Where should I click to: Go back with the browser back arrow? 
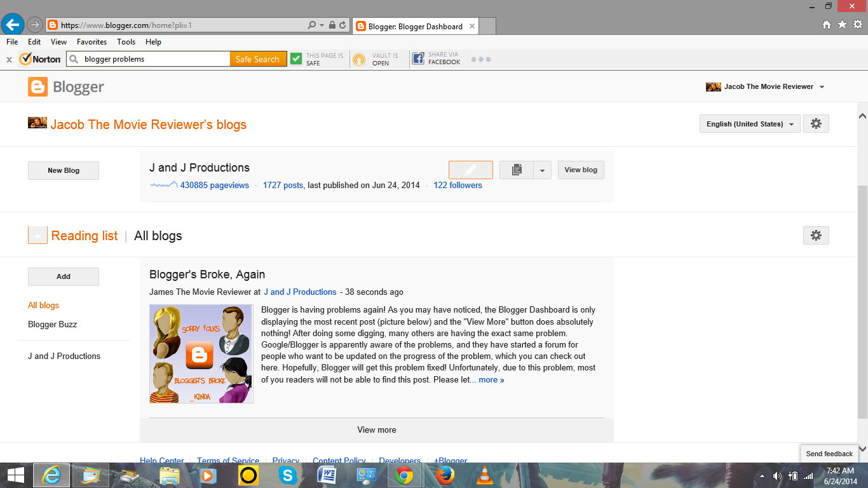tap(12, 25)
